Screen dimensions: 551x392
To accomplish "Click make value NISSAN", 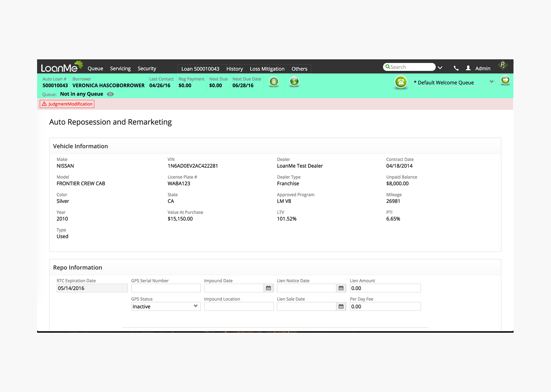I will pos(65,166).
